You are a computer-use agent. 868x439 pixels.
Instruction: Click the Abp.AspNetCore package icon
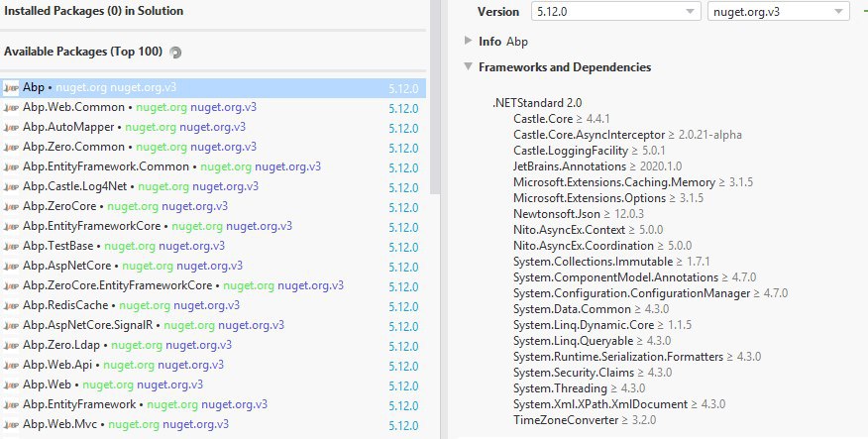[x=11, y=267]
